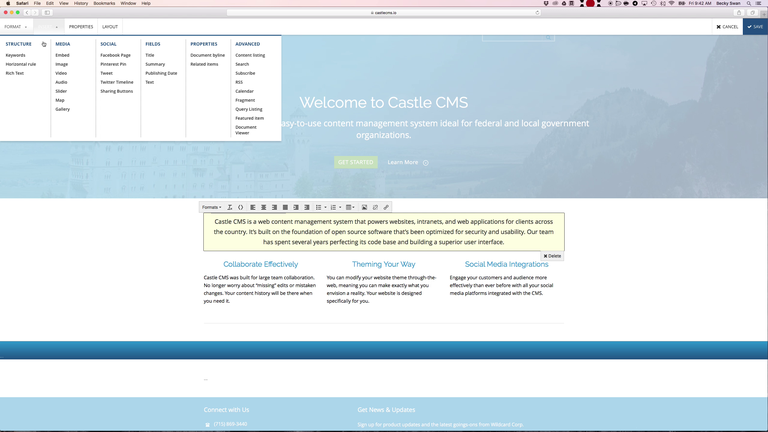768x432 pixels.
Task: Insert a Map tile
Action: click(60, 100)
